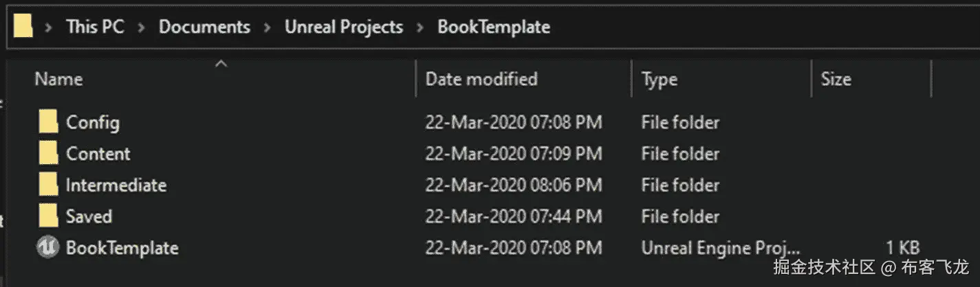Click the Content folder icon
This screenshot has width=980, height=287.
pos(48,154)
